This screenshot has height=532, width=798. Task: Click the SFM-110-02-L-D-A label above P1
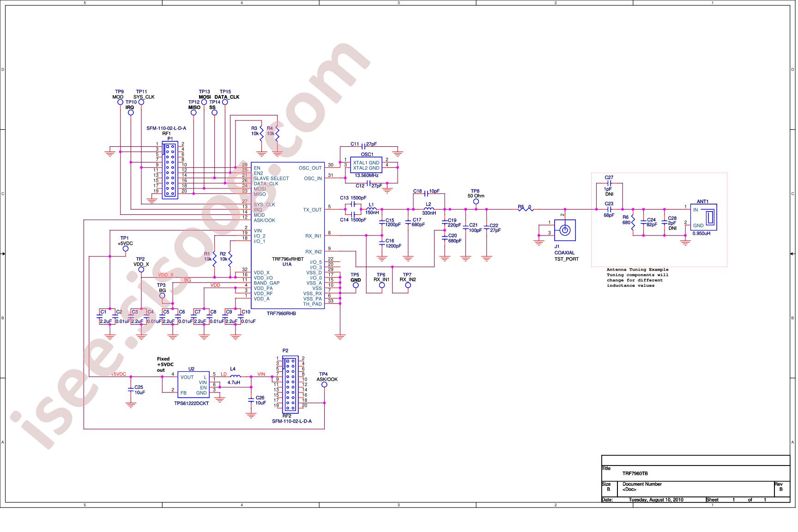point(166,128)
